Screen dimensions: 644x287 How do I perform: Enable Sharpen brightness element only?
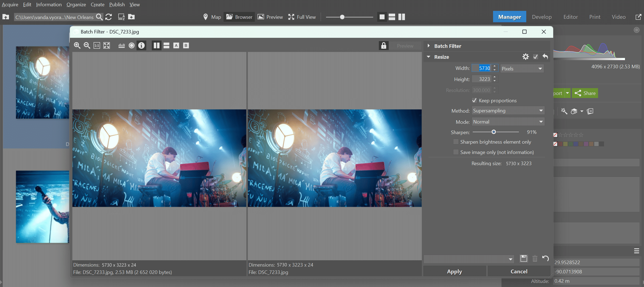[456, 142]
